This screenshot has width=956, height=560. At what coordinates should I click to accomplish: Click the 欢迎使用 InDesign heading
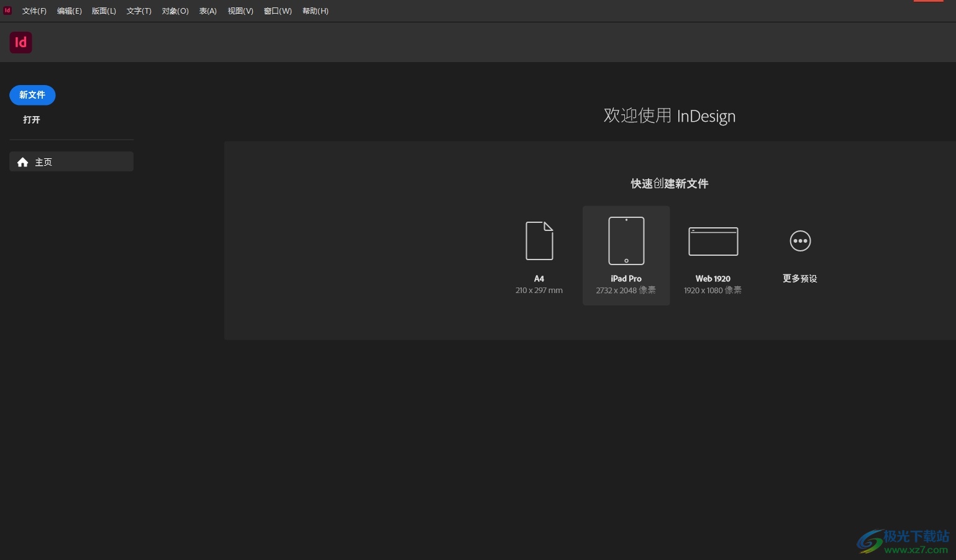pos(670,116)
